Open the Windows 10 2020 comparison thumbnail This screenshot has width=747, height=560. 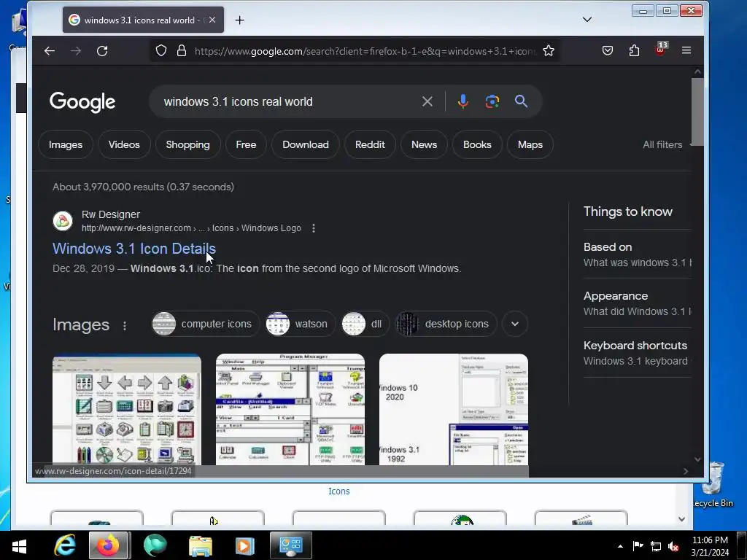(454, 410)
